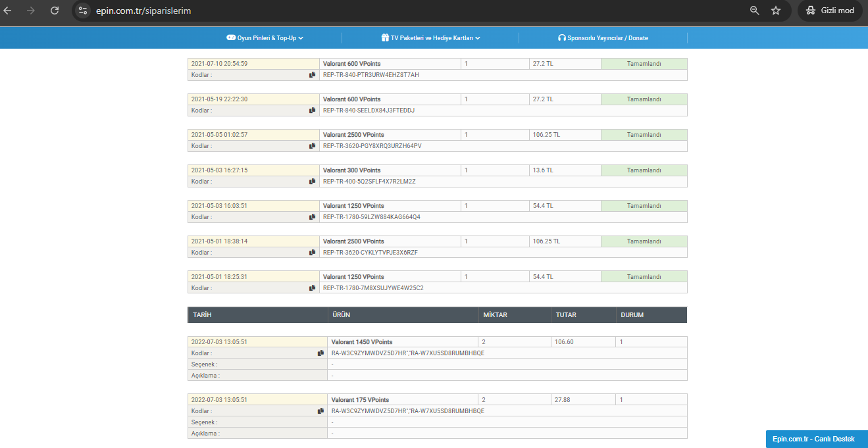This screenshot has height=448, width=868.
Task: Click Tamamlandı status of 2021-05-19 order
Action: [x=644, y=99]
